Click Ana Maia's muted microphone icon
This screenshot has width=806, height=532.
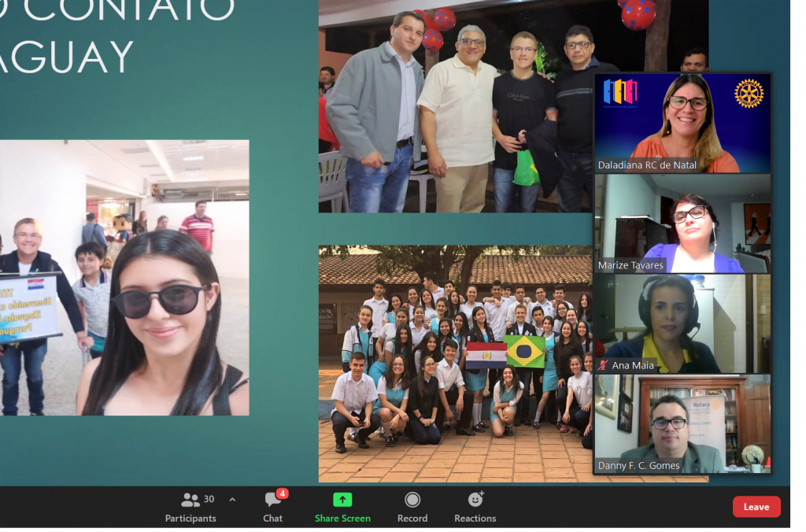point(604,365)
